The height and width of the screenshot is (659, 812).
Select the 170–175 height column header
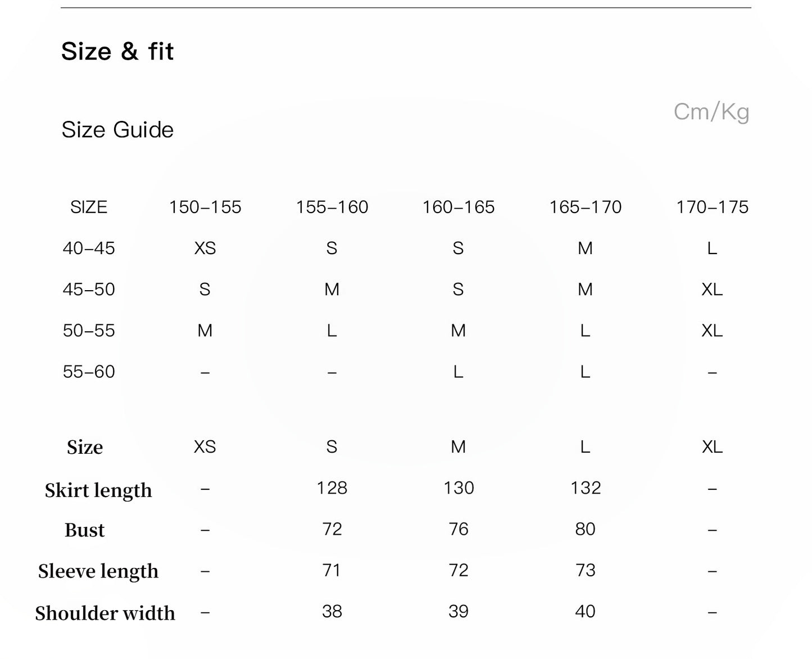pos(712,207)
